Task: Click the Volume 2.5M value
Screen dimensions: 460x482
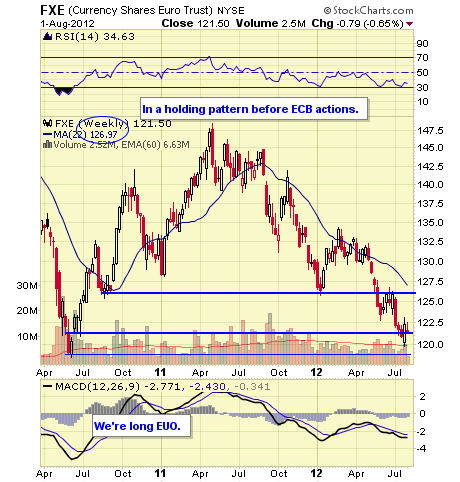Action: [x=271, y=23]
